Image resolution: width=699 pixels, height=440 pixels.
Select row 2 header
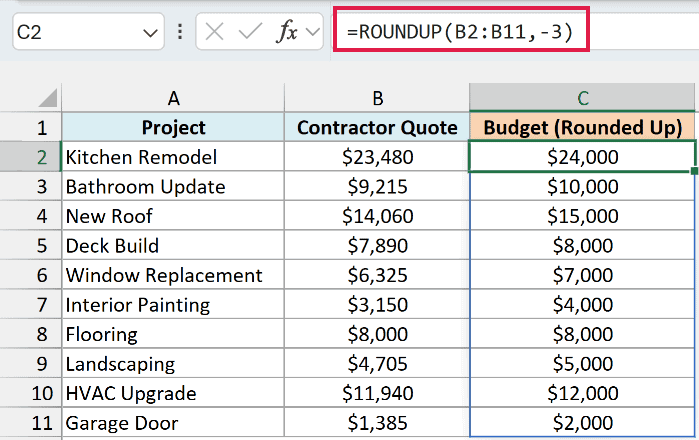click(30, 157)
